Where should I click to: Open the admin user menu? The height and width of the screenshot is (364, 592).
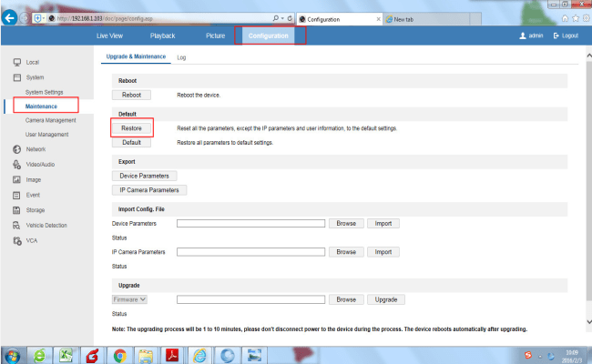pyautogui.click(x=530, y=35)
